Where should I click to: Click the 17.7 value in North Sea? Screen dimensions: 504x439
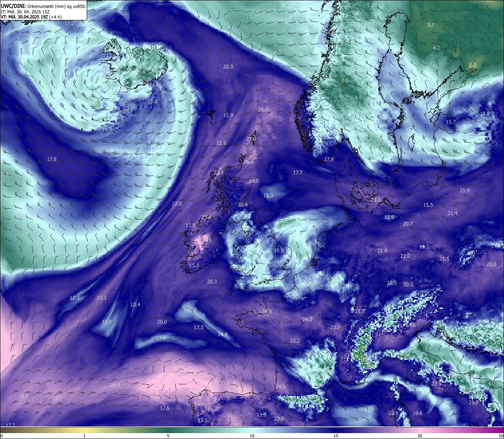click(x=298, y=173)
